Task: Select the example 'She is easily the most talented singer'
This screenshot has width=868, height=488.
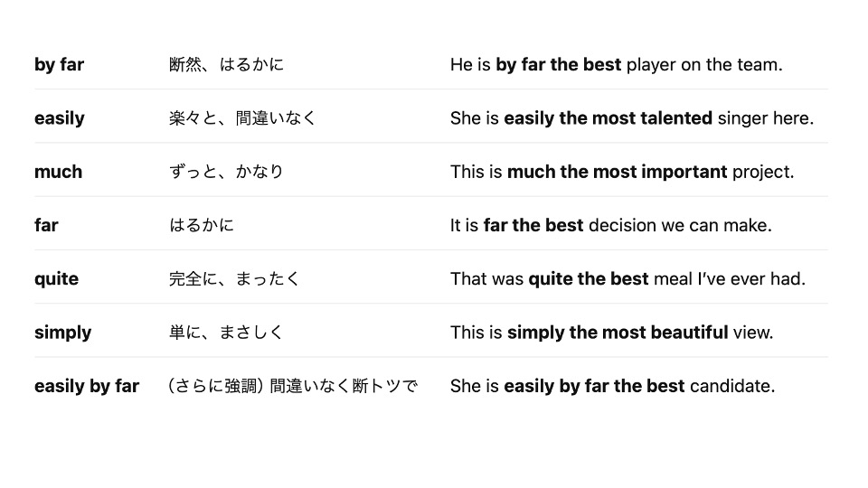Action: pyautogui.click(x=632, y=117)
